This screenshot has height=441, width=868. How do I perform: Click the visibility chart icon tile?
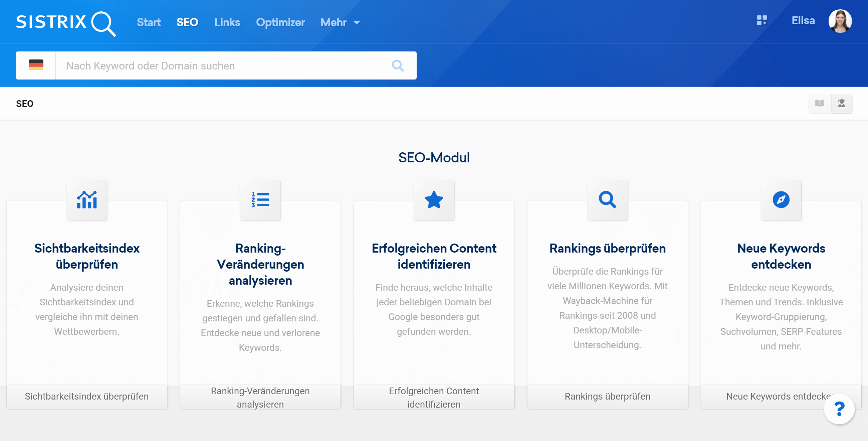pos(87,200)
